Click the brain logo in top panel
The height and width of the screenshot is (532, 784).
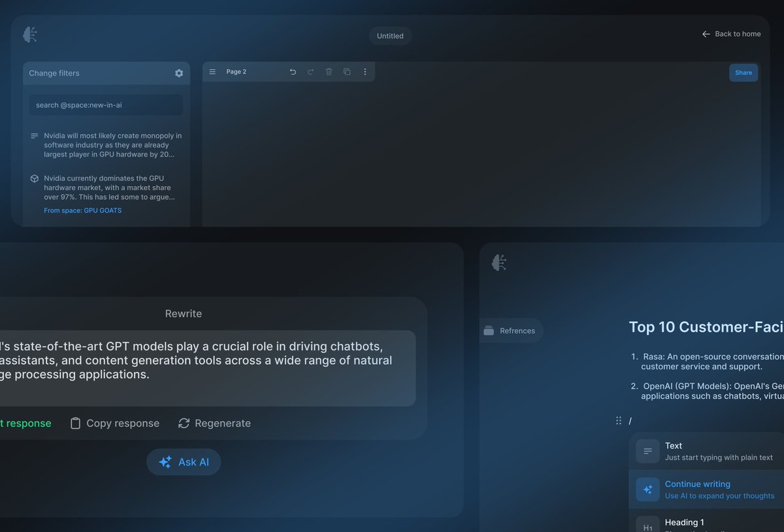[x=29, y=35]
